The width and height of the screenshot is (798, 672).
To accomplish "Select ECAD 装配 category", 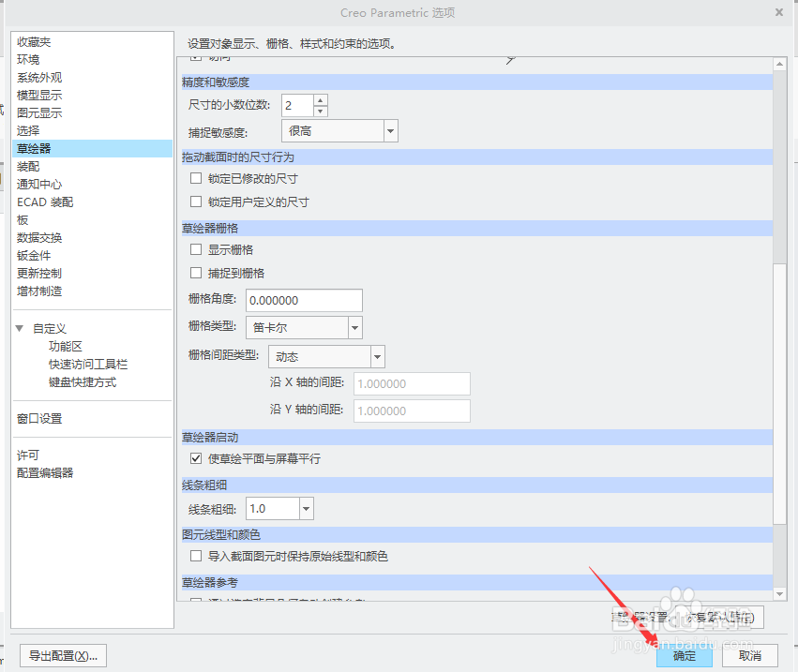I will click(x=45, y=202).
